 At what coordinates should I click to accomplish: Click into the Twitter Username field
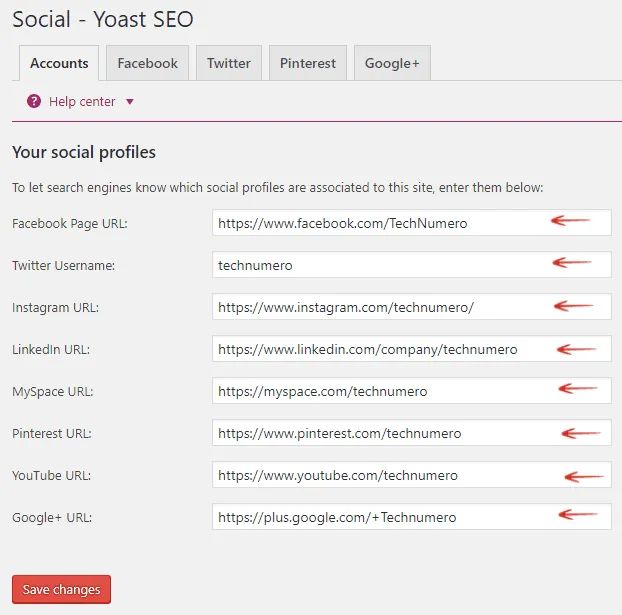pos(412,265)
